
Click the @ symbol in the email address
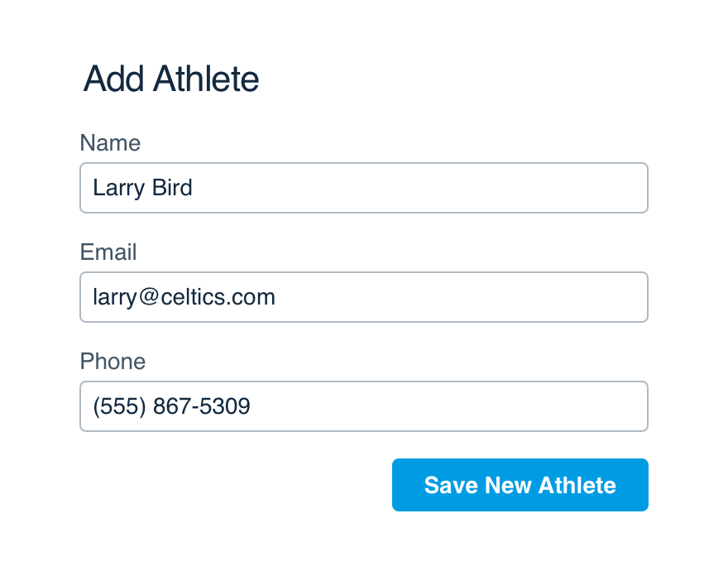[x=149, y=296]
